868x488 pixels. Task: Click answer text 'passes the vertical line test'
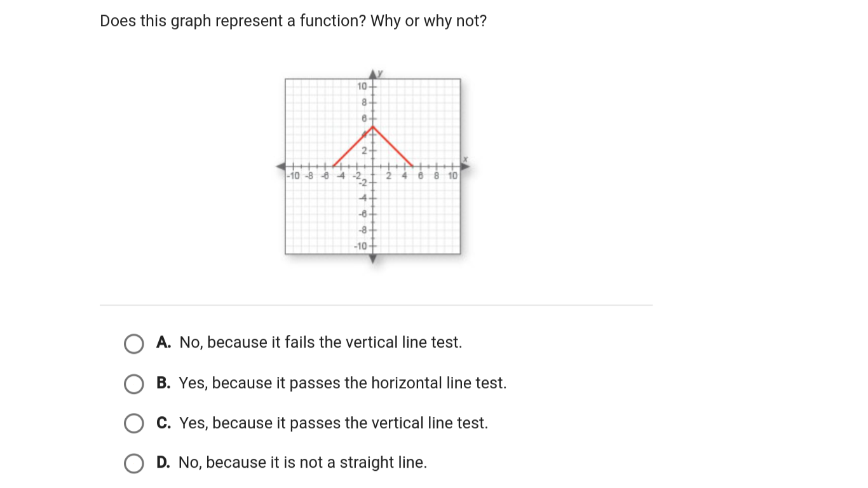point(389,423)
